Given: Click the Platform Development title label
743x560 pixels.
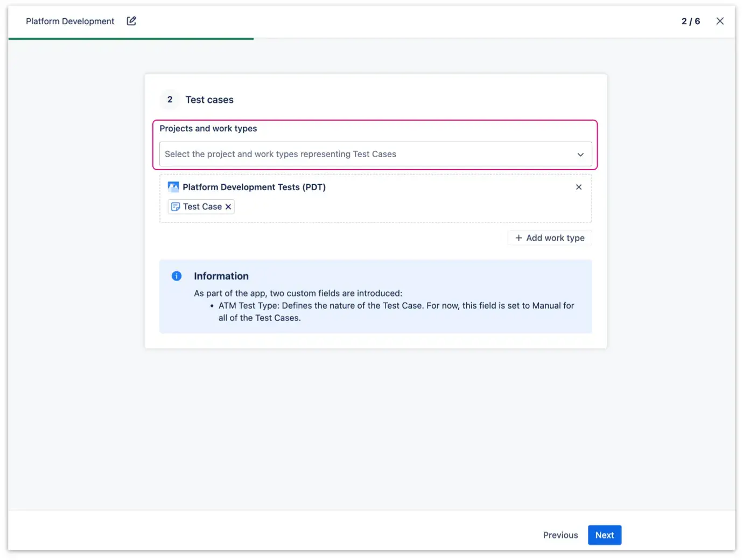Looking at the screenshot, I should tap(69, 21).
